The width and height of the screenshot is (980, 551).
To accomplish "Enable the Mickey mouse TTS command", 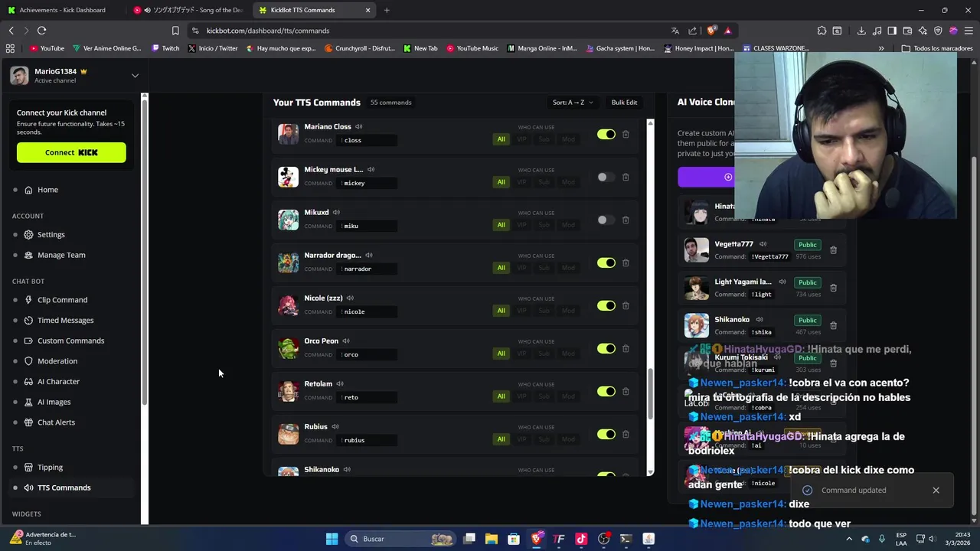I will point(606,177).
